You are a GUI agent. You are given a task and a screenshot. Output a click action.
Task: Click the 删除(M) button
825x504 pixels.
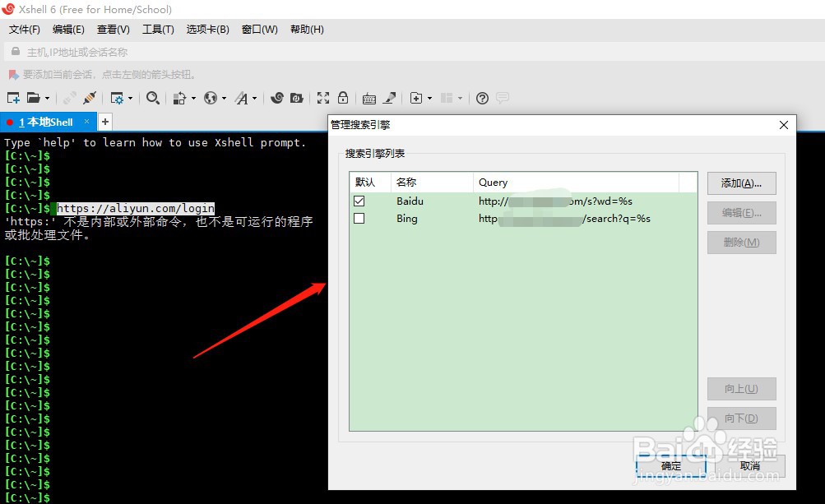(x=741, y=243)
